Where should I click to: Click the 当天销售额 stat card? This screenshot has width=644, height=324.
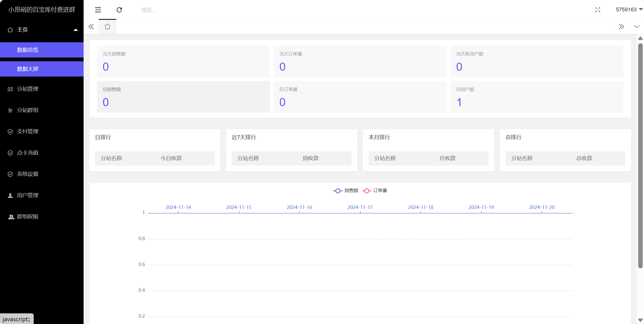tap(183, 61)
